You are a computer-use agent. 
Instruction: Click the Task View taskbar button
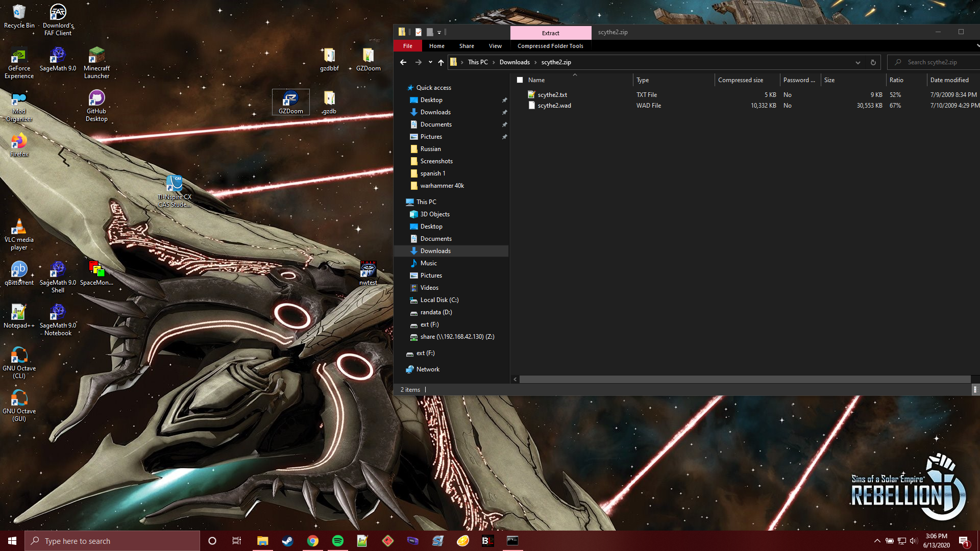click(237, 541)
